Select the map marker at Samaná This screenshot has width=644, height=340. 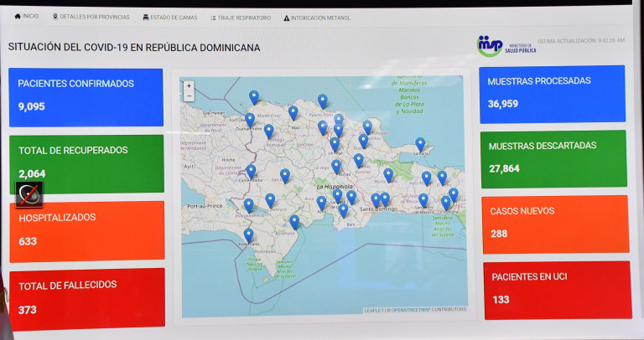(420, 144)
